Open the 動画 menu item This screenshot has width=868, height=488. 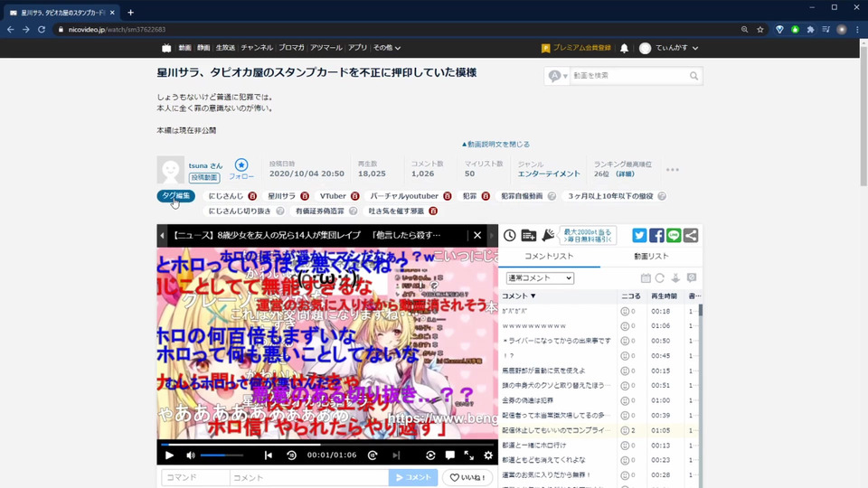tap(184, 48)
